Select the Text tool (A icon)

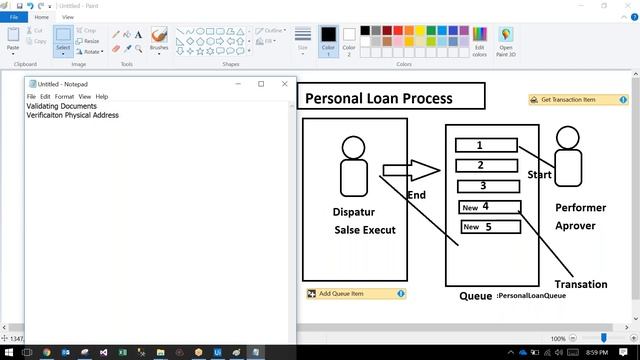138,35
